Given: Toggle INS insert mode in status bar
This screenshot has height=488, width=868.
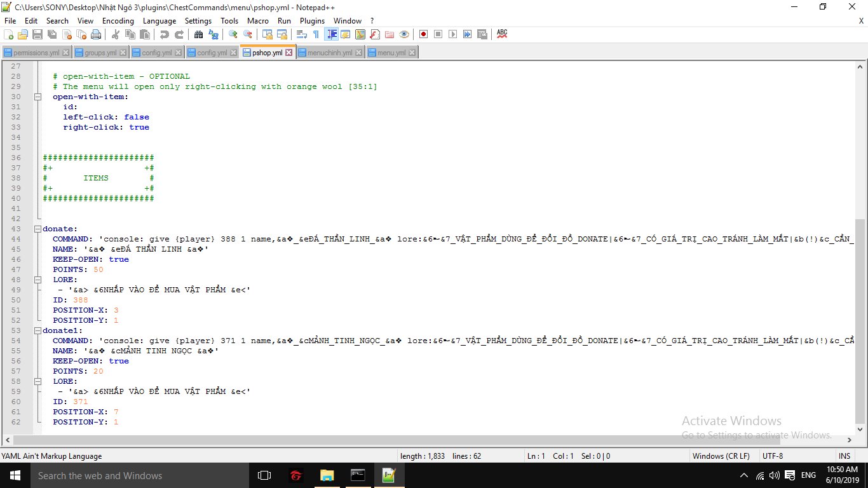Looking at the screenshot, I should (844, 456).
